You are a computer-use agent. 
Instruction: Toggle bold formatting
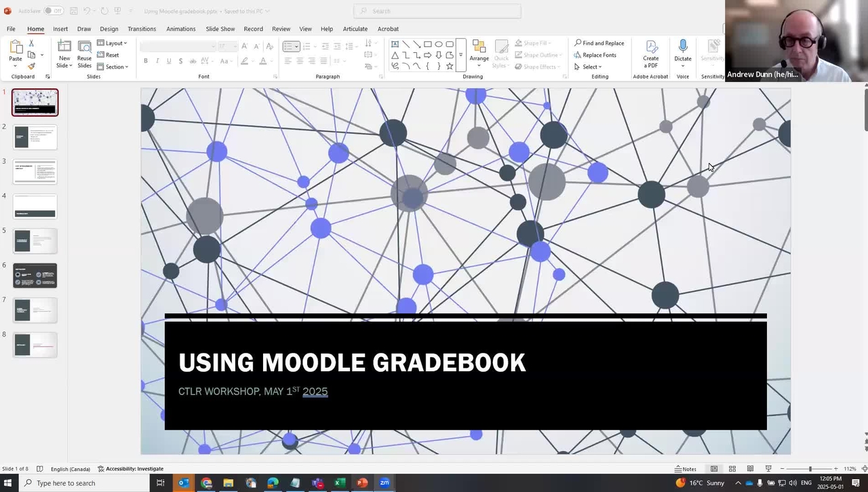pos(145,61)
